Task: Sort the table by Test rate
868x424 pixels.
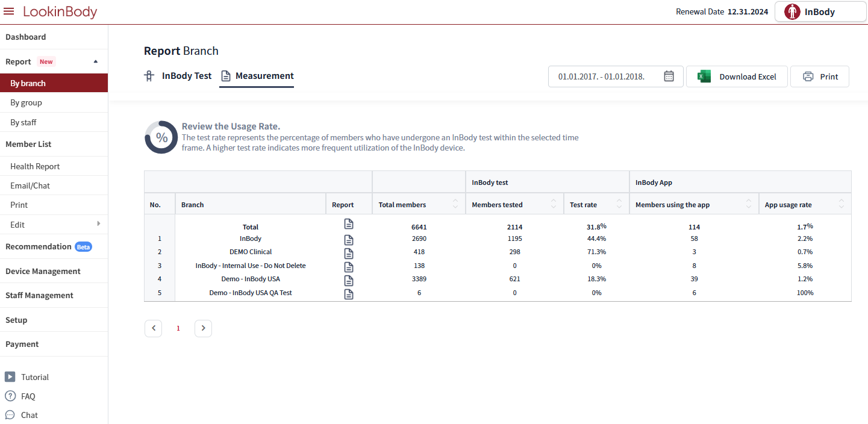Action: (x=619, y=204)
